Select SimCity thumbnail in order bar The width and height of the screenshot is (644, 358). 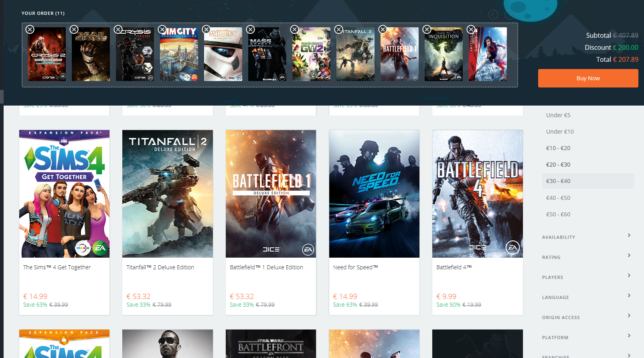pyautogui.click(x=179, y=54)
